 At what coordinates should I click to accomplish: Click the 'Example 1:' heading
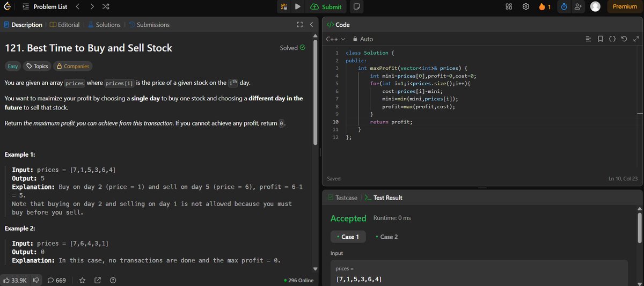(20, 155)
